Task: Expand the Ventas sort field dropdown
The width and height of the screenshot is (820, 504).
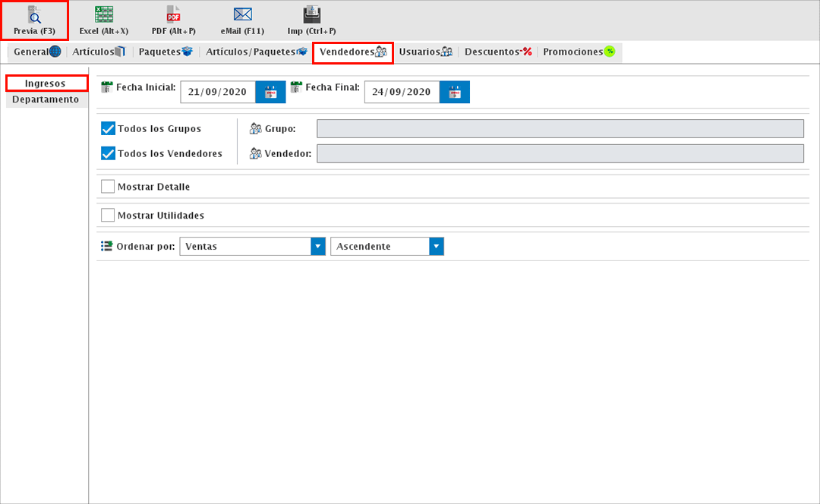Action: tap(317, 247)
